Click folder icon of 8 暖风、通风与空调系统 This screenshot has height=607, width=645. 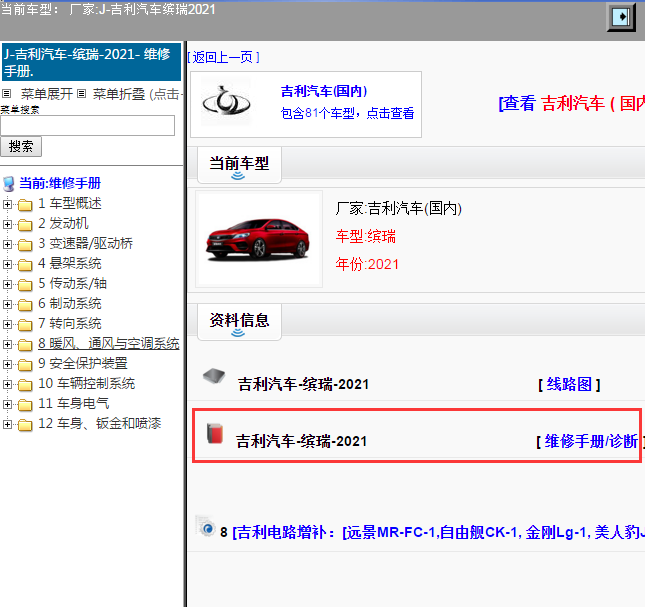pos(25,345)
